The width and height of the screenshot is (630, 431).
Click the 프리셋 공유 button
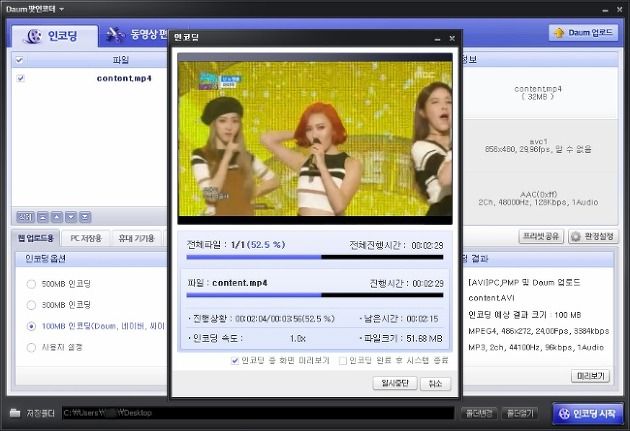(x=541, y=236)
